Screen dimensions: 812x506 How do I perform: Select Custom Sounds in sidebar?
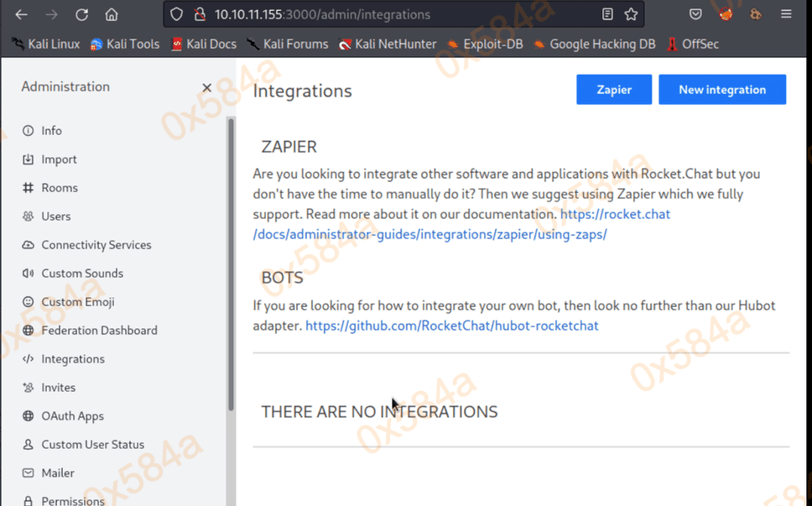82,274
